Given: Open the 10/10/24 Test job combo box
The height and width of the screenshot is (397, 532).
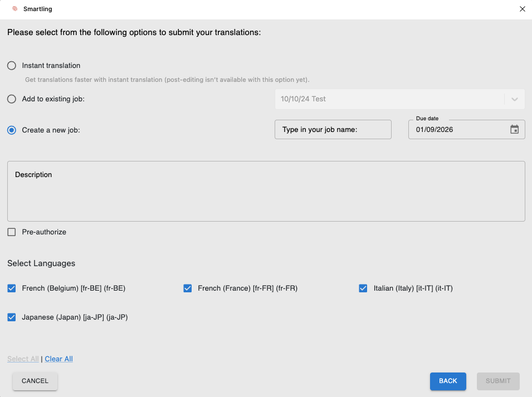Looking at the screenshot, I should click(390, 99).
